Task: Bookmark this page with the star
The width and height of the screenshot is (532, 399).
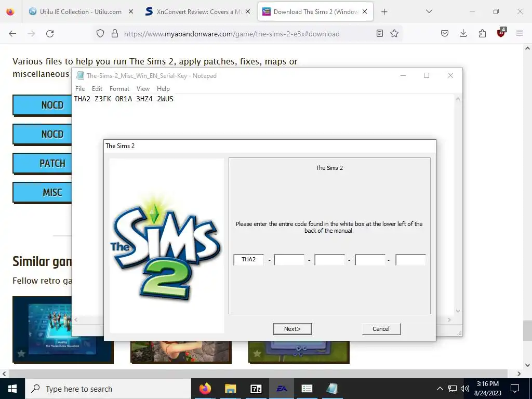Action: click(394, 33)
